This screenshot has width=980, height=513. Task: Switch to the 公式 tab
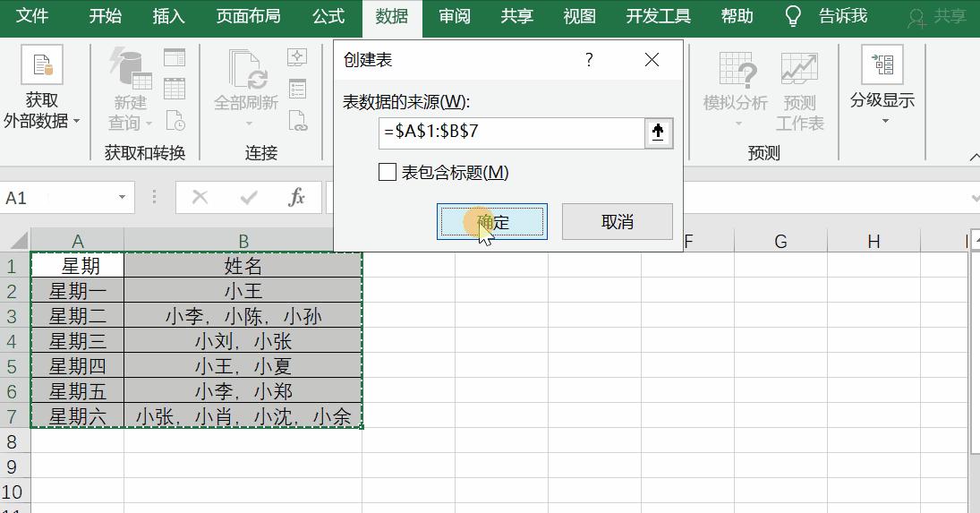coord(328,15)
